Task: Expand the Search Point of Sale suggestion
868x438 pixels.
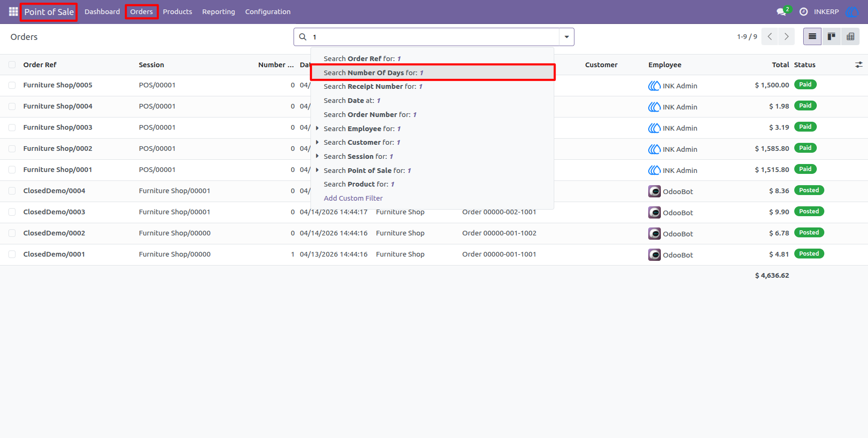Action: (x=318, y=170)
